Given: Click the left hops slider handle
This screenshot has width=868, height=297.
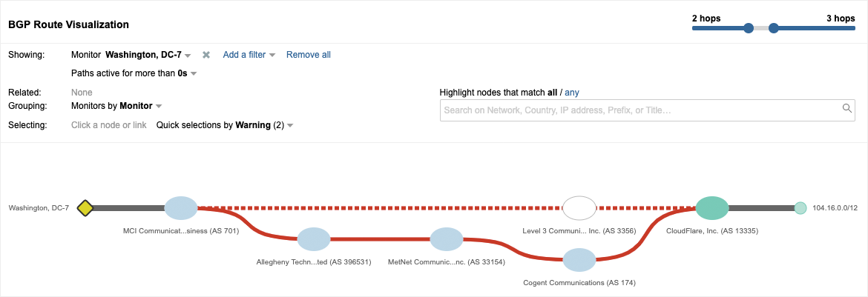Looking at the screenshot, I should [x=749, y=28].
